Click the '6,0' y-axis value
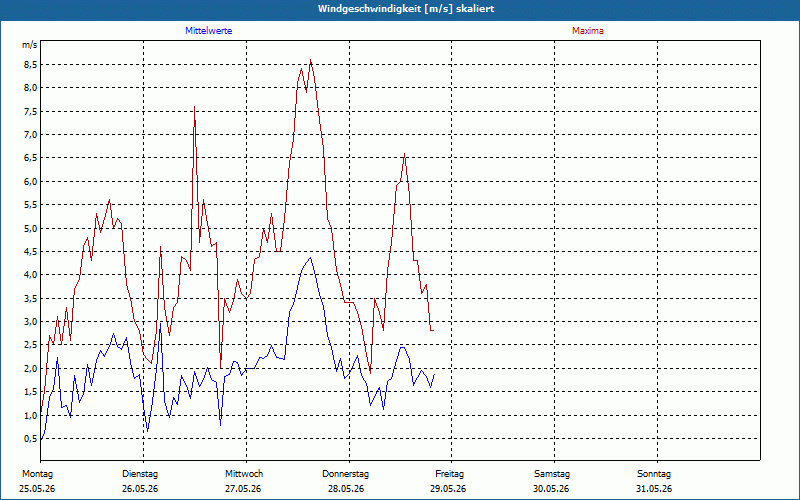 click(x=31, y=181)
